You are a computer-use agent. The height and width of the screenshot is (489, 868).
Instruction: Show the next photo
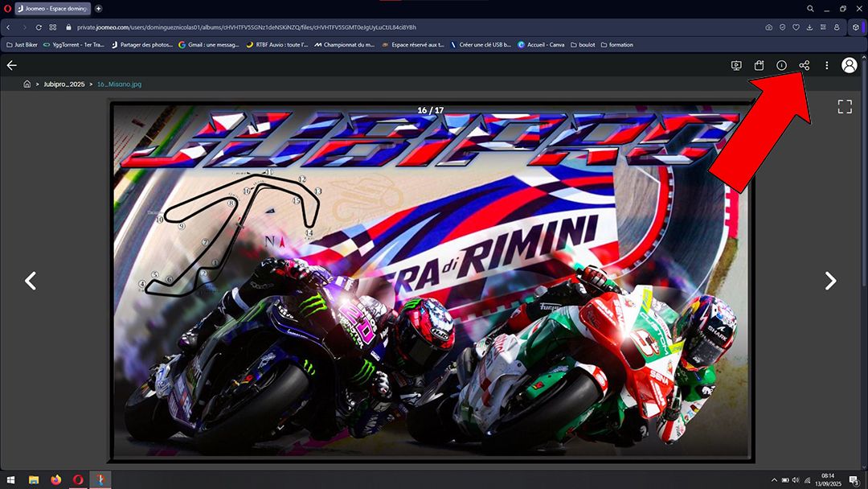click(x=830, y=281)
